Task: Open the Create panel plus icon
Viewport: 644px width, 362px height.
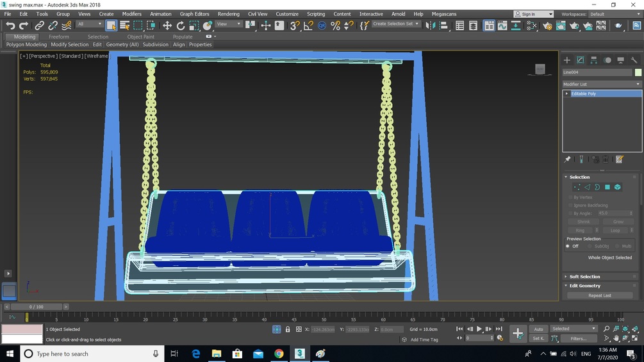Action: pyautogui.click(x=567, y=60)
